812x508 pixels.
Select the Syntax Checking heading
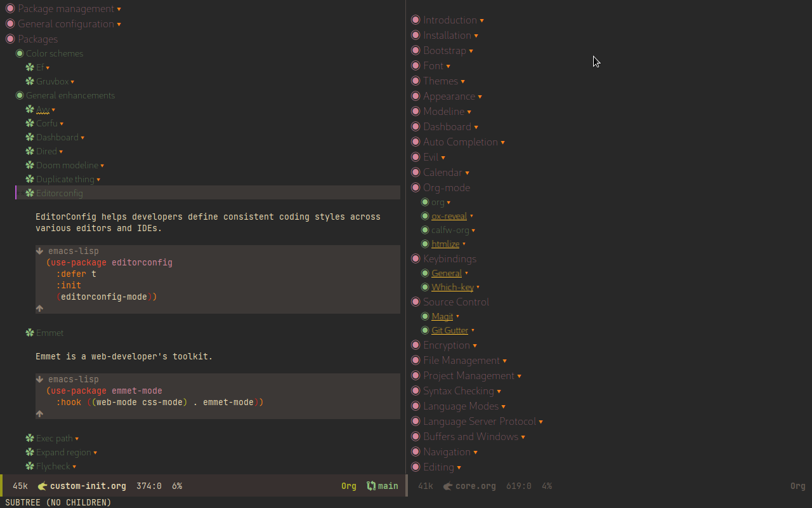coord(459,391)
